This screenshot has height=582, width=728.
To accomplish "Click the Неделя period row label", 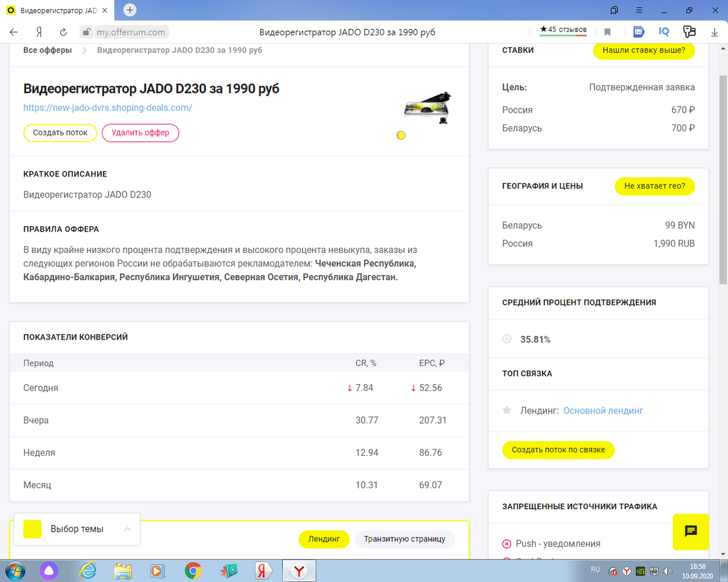I will coord(39,453).
